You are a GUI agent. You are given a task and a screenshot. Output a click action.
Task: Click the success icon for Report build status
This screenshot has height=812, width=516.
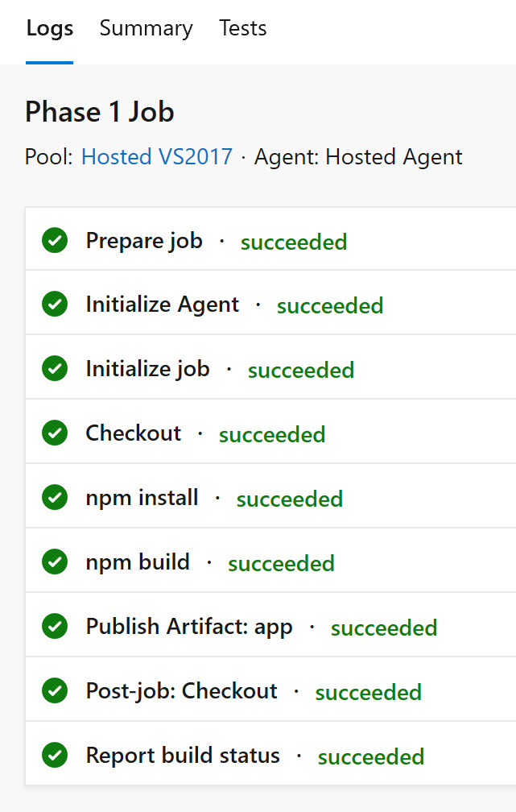(x=55, y=755)
